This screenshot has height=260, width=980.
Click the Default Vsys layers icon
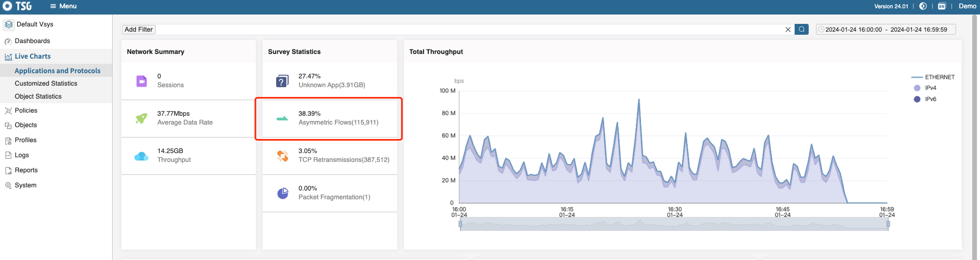click(x=9, y=24)
